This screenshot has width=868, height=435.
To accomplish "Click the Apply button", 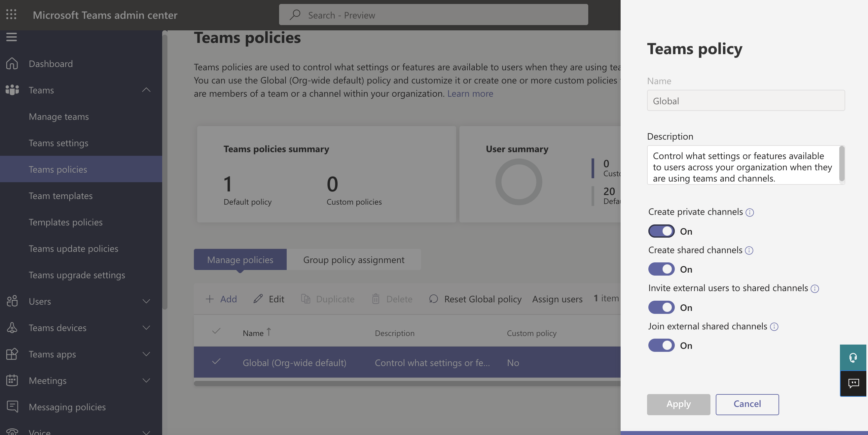I will [x=678, y=404].
